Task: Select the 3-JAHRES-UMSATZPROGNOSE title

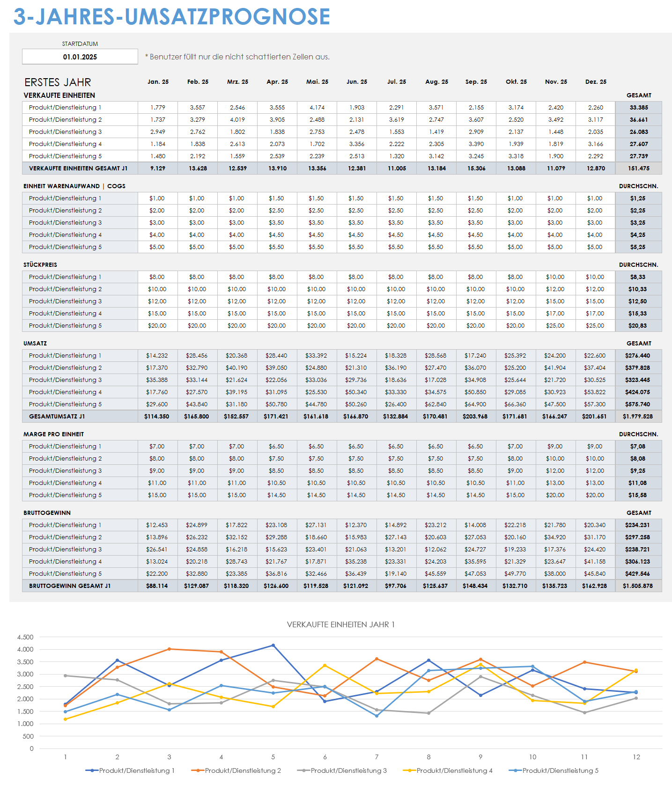Action: click(x=172, y=16)
